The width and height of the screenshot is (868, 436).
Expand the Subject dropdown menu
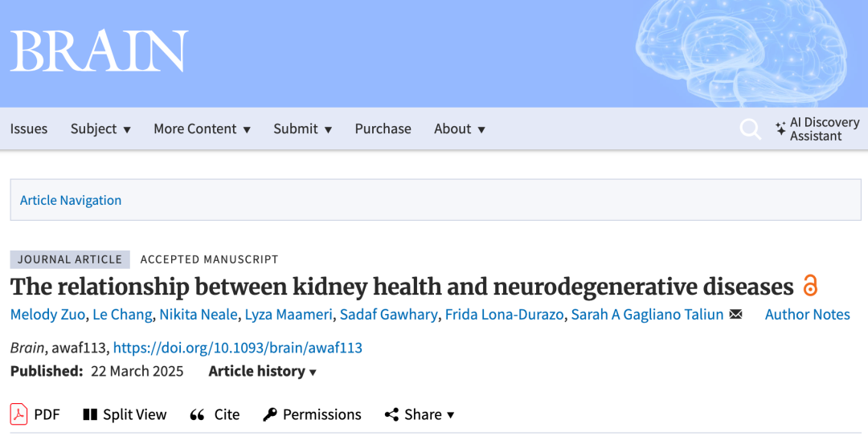tap(100, 129)
